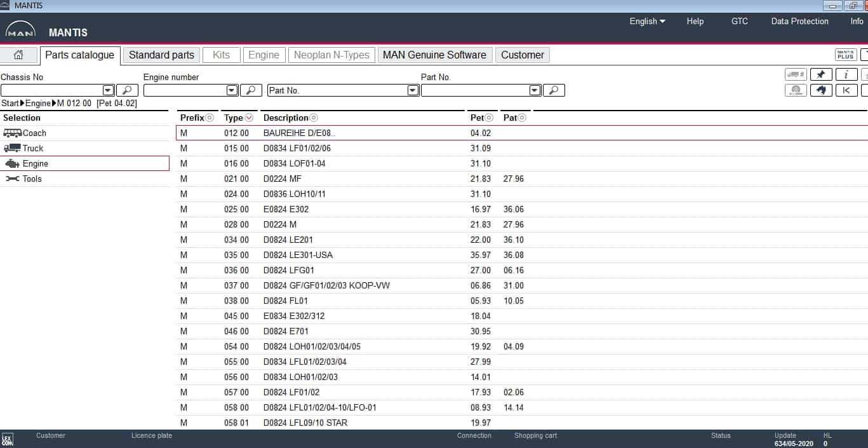Select the row E0834 E302/312

521,316
